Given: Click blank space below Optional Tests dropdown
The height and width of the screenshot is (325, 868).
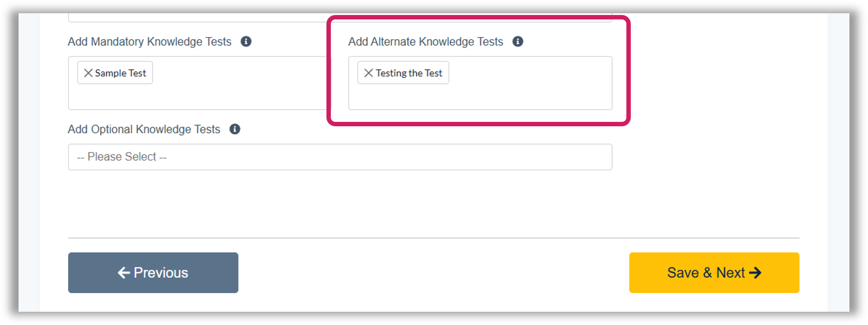Looking at the screenshot, I should pyautogui.click(x=340, y=203).
